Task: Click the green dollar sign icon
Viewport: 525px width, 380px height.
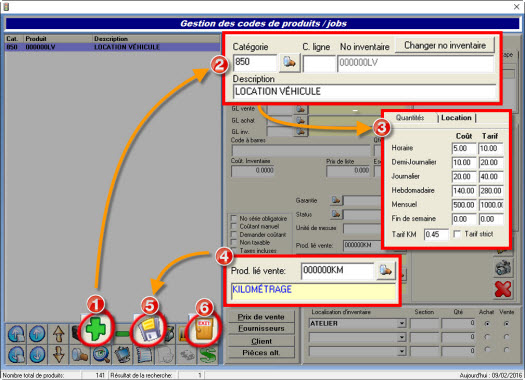Action: (x=208, y=355)
